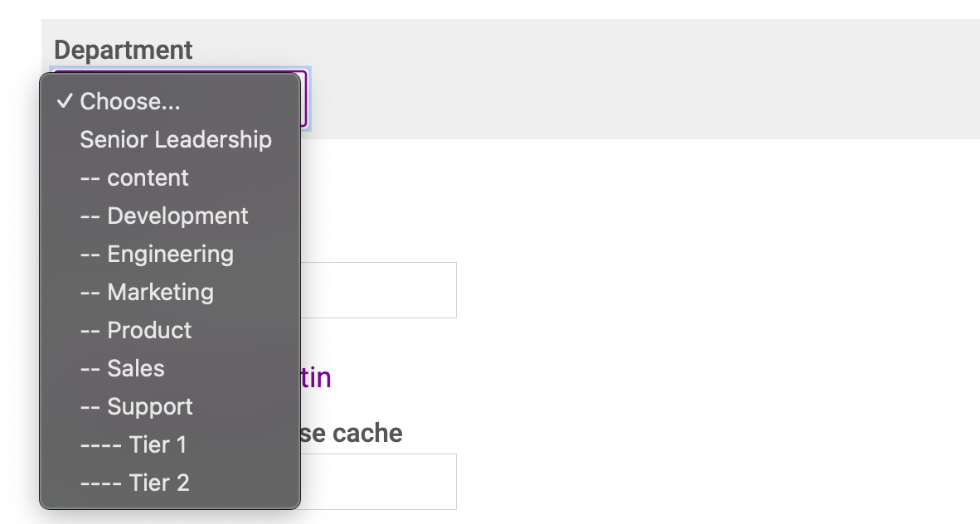
Task: Pick the Product department option
Action: click(170, 330)
